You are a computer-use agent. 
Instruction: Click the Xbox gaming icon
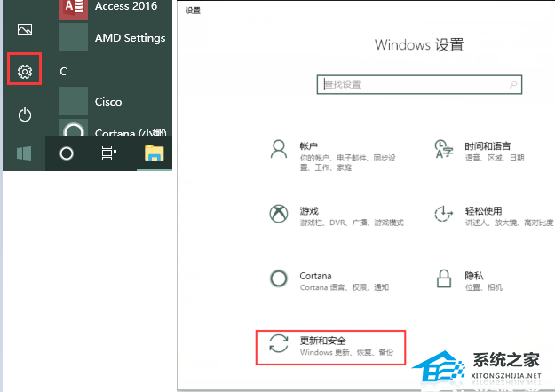pyautogui.click(x=279, y=214)
